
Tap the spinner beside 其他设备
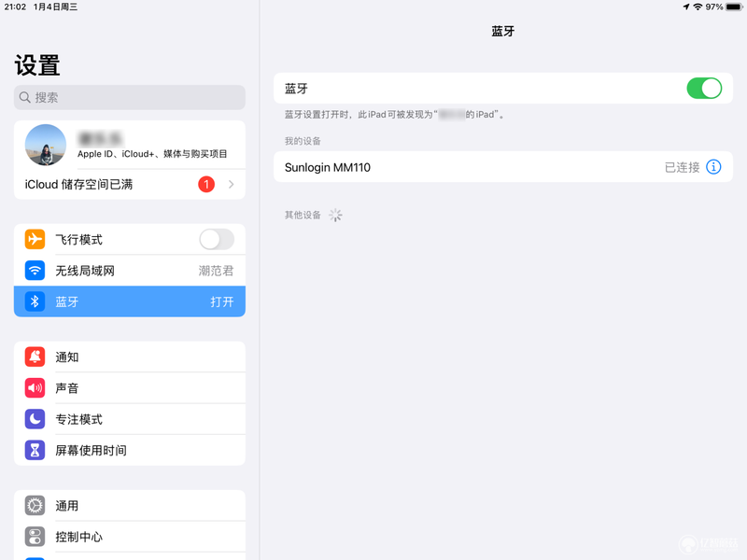tap(335, 216)
